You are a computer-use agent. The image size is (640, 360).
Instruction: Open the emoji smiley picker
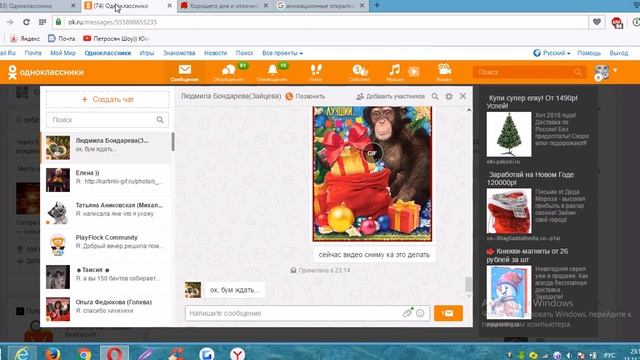click(x=420, y=313)
